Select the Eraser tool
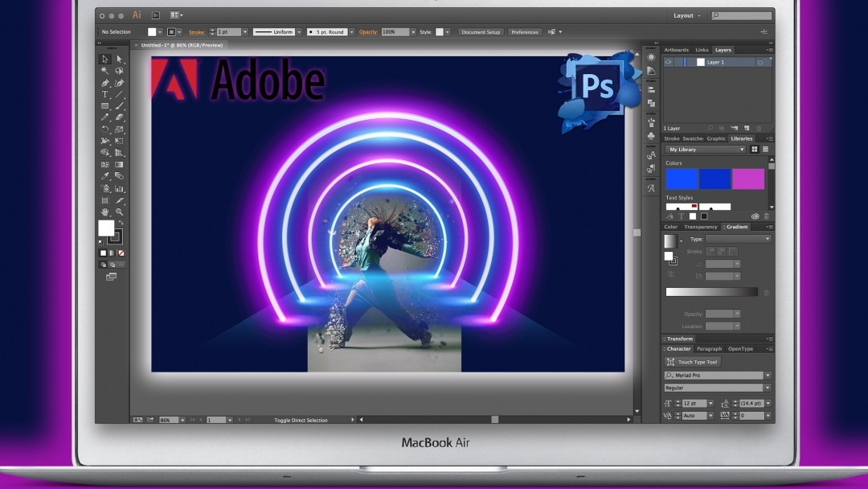The width and height of the screenshot is (868, 489). click(x=119, y=117)
